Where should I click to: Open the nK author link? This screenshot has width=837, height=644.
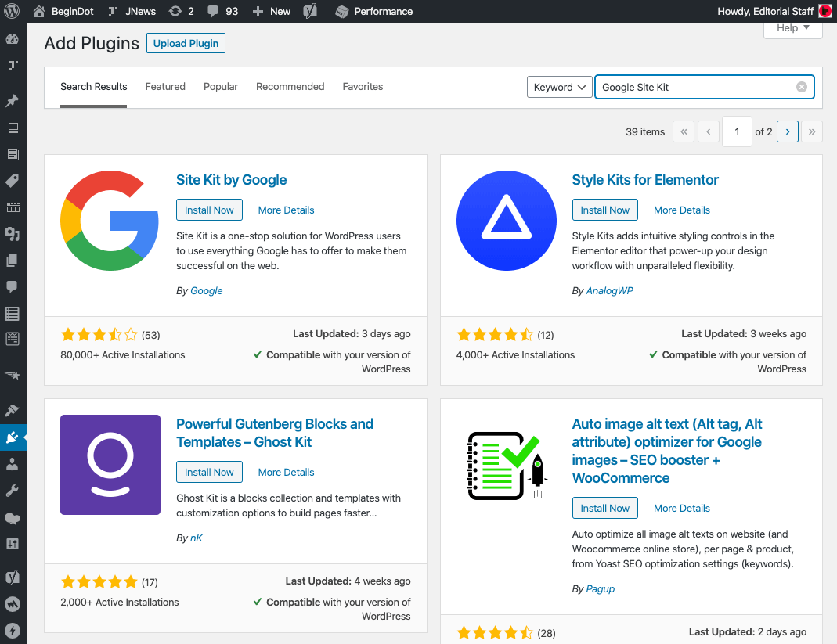[197, 538]
